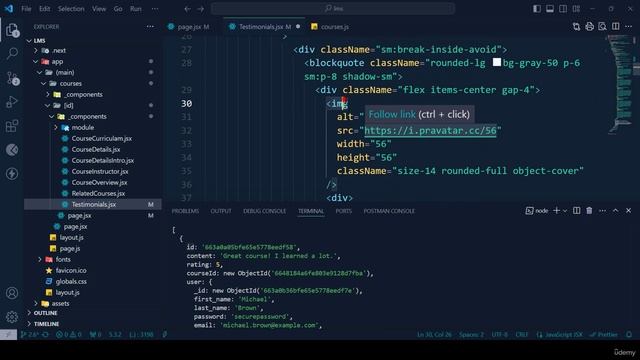Change the JavaScript JSX language mode

(x=560, y=335)
